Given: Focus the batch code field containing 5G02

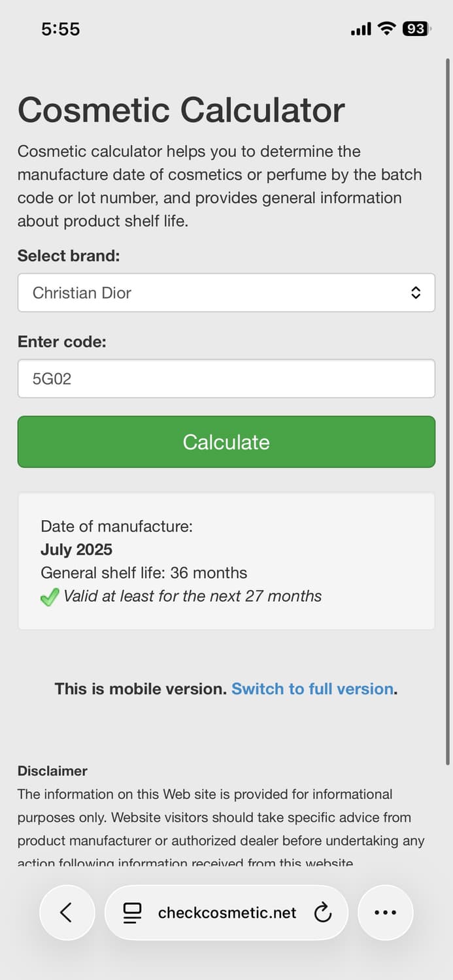Looking at the screenshot, I should click(x=226, y=378).
